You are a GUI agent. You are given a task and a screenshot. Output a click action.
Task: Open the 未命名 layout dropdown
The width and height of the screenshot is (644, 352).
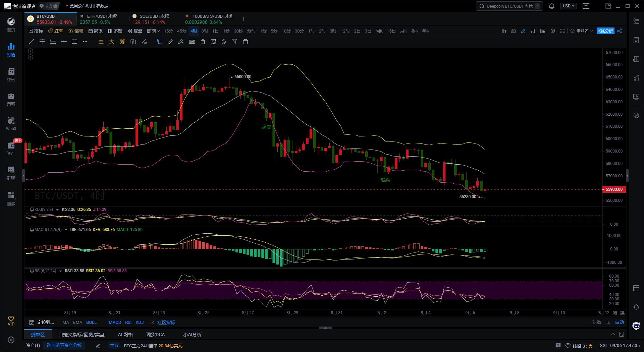click(582, 31)
